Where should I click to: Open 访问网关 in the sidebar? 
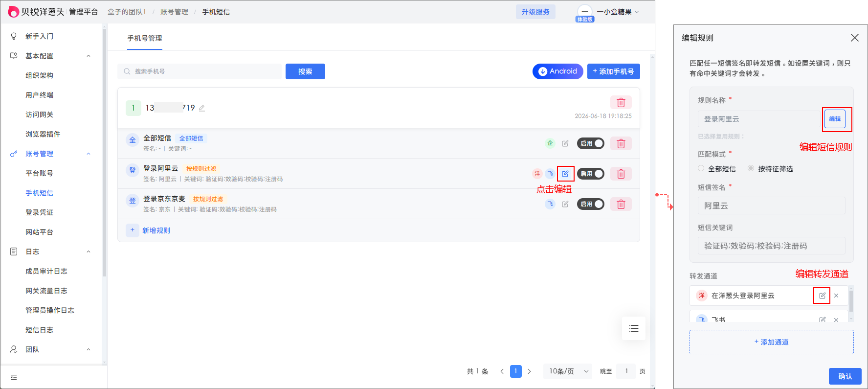[x=40, y=114]
